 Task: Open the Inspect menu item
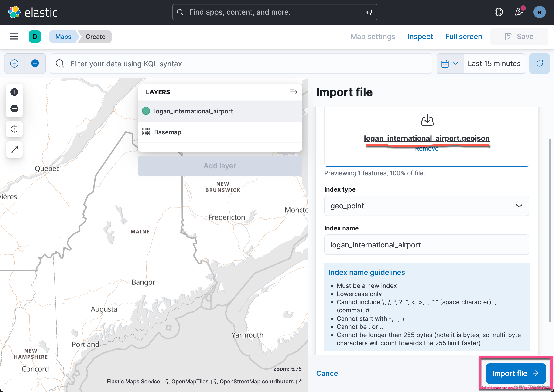[420, 37]
